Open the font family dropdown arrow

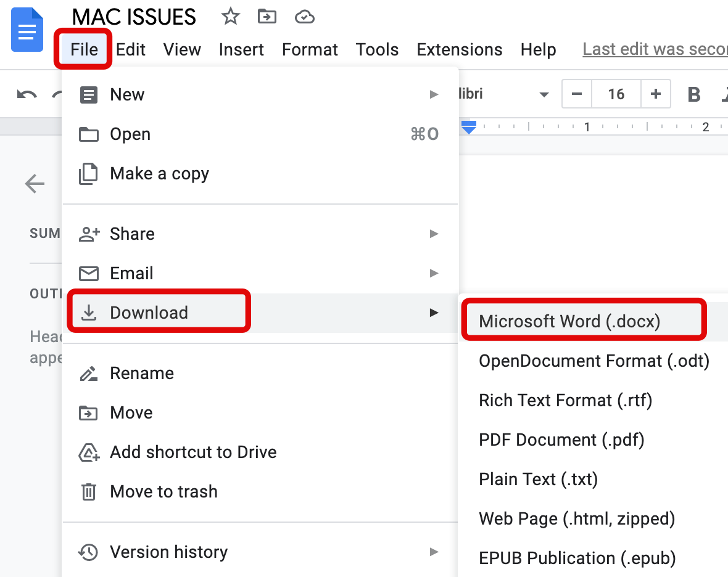pyautogui.click(x=544, y=95)
